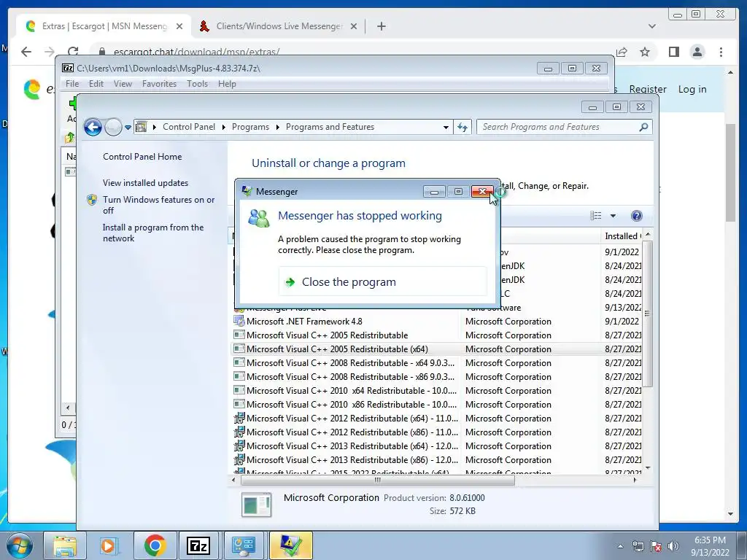Open Programs and Features help icon
Screen dimensions: 747x560
(x=636, y=216)
